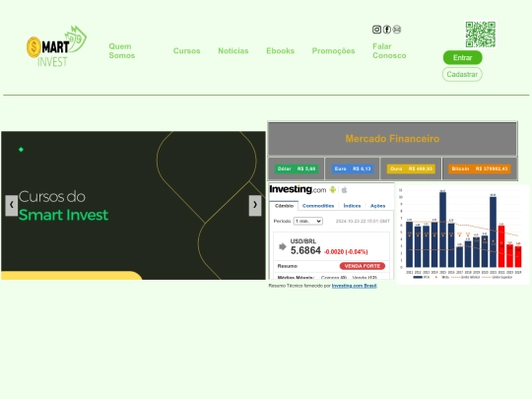
Task: Open the Investing.com Brasil link
Action: coord(355,286)
